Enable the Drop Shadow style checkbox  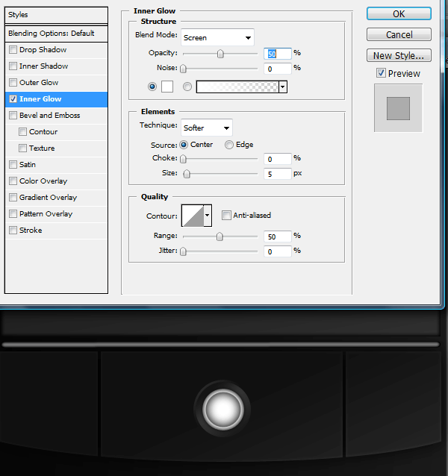click(x=13, y=49)
